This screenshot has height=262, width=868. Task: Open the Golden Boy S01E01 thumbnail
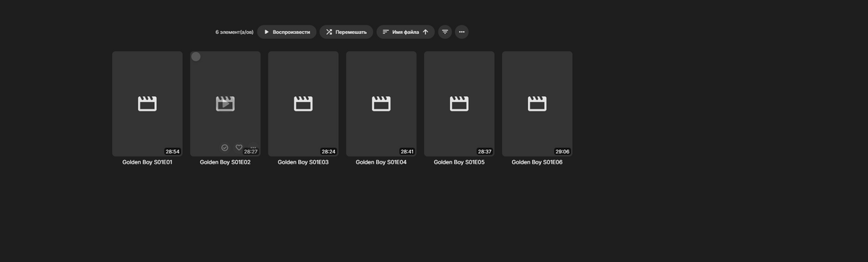(148, 103)
